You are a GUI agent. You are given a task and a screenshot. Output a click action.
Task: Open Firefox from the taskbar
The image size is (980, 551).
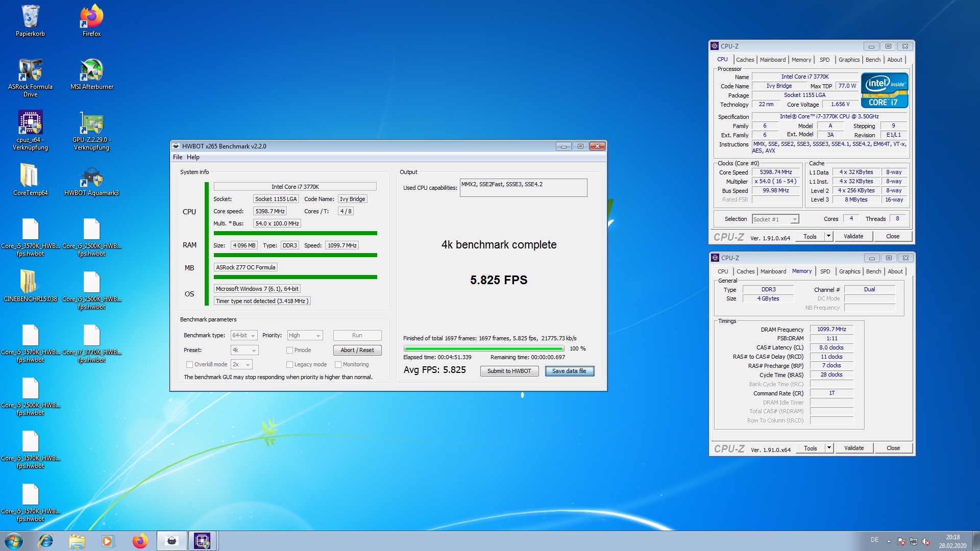(140, 541)
